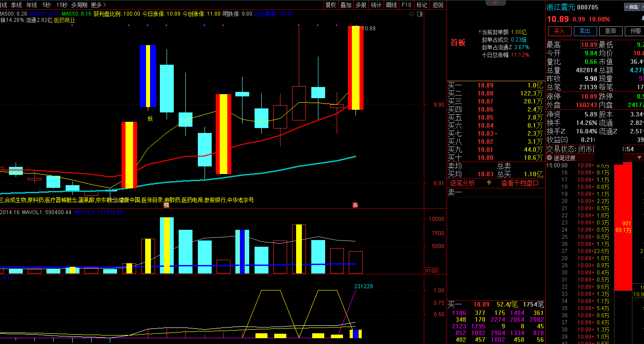644x344 pixels.
Task: Toggle 多股 multi-stock view
Action: tap(361, 5)
